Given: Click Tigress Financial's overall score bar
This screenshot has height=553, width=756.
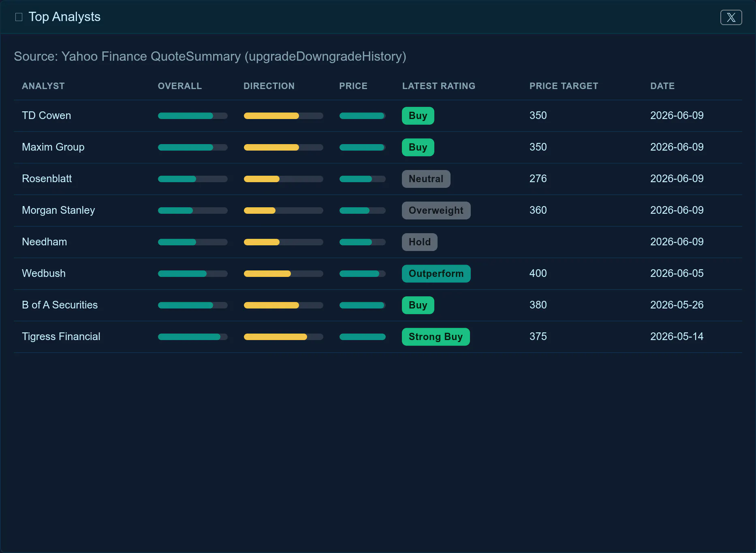Looking at the screenshot, I should pos(193,337).
